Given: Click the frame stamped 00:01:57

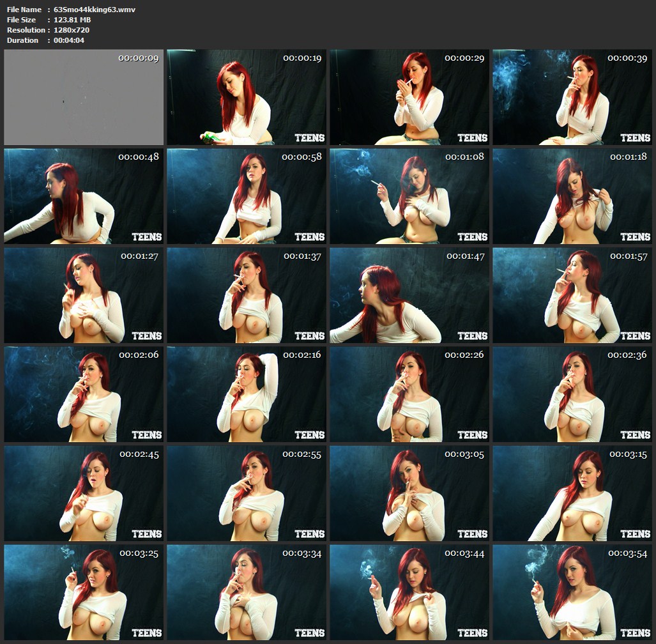Looking at the screenshot, I should 572,295.
